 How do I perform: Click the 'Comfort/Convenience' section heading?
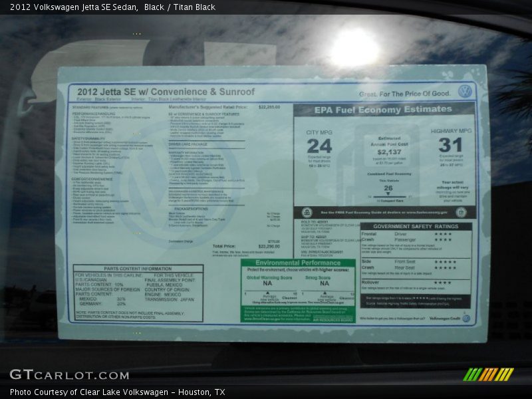(x=92, y=179)
